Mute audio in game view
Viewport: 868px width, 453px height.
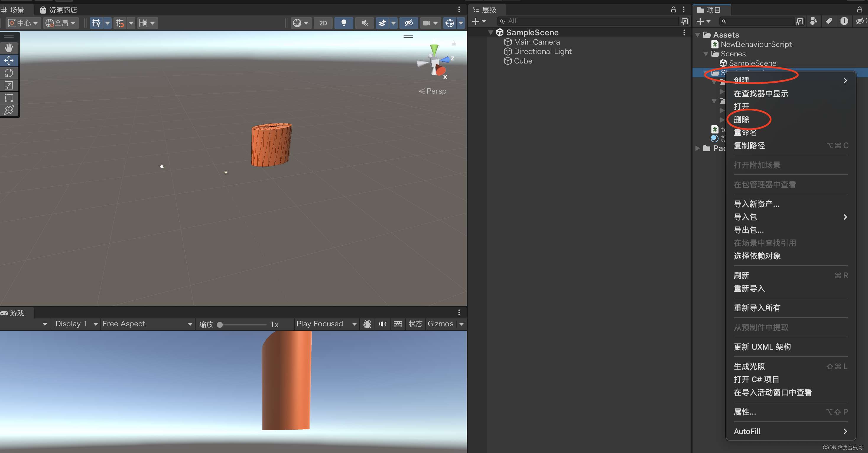382,324
